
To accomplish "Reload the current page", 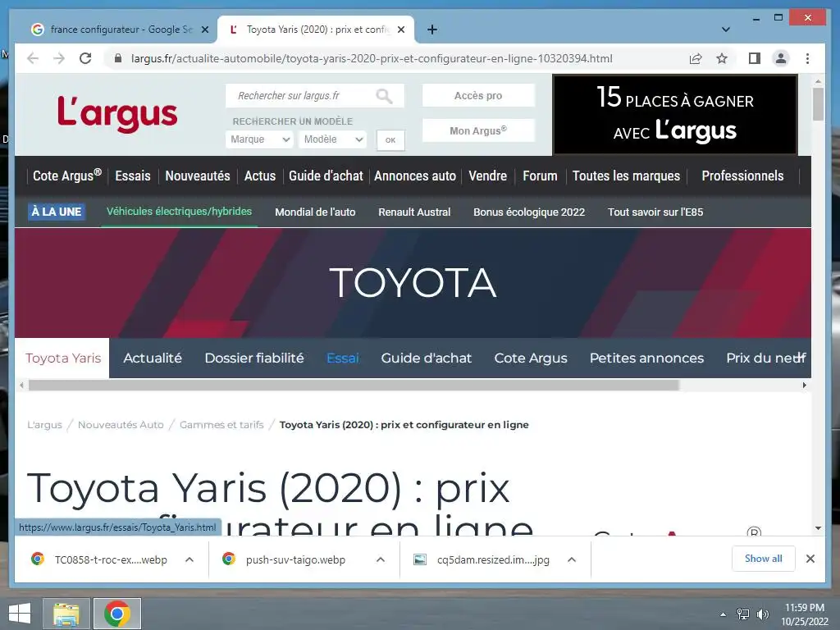I will (x=85, y=58).
